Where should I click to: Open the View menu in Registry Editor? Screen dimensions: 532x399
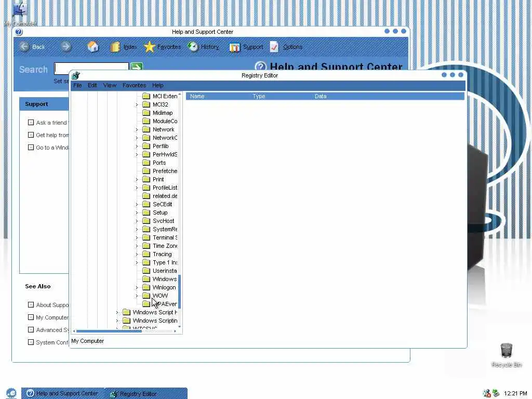click(110, 85)
